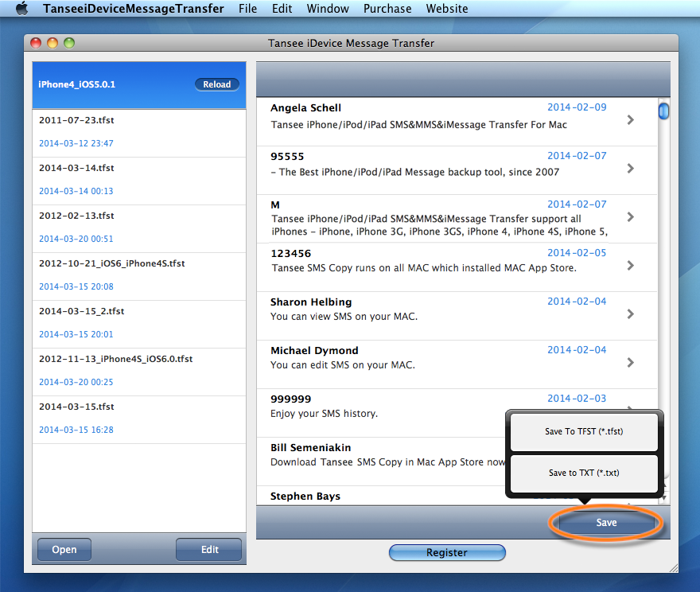
Task: Select backup 2012-02-13.tfst
Action: pyautogui.click(x=139, y=228)
